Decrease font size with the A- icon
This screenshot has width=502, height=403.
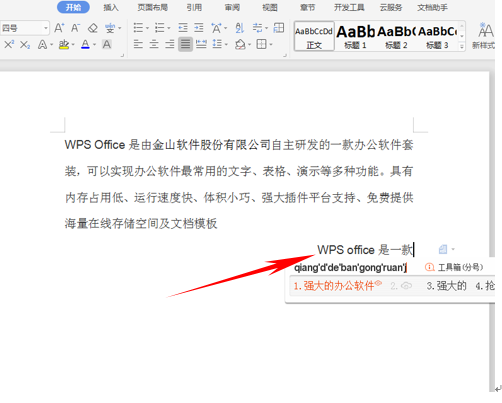pos(75,28)
